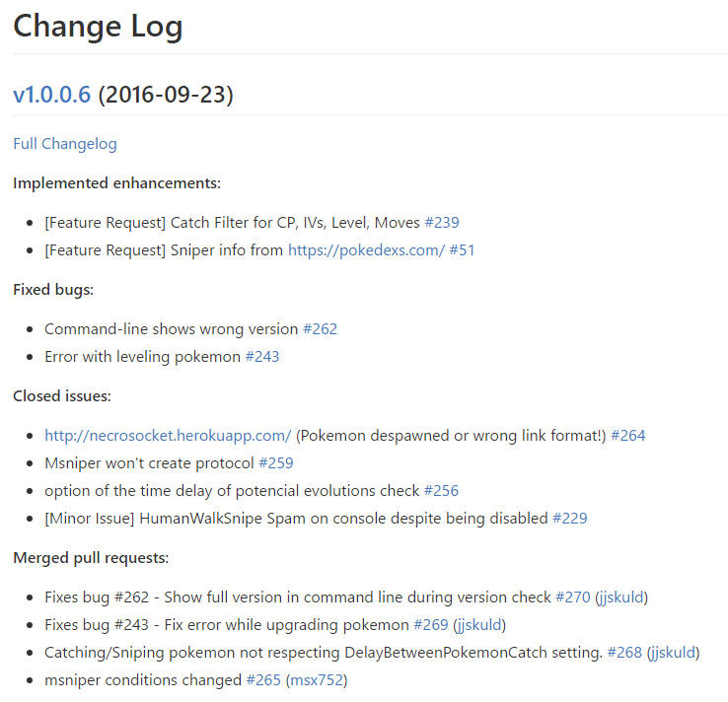Viewport: 728px width, 702px height.
Task: Open jjskuld profile next to #270
Action: point(621,597)
